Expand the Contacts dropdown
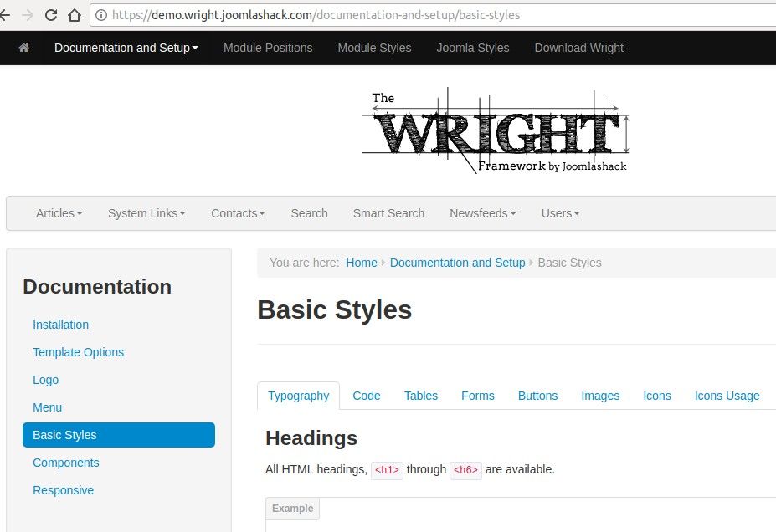 [238, 213]
